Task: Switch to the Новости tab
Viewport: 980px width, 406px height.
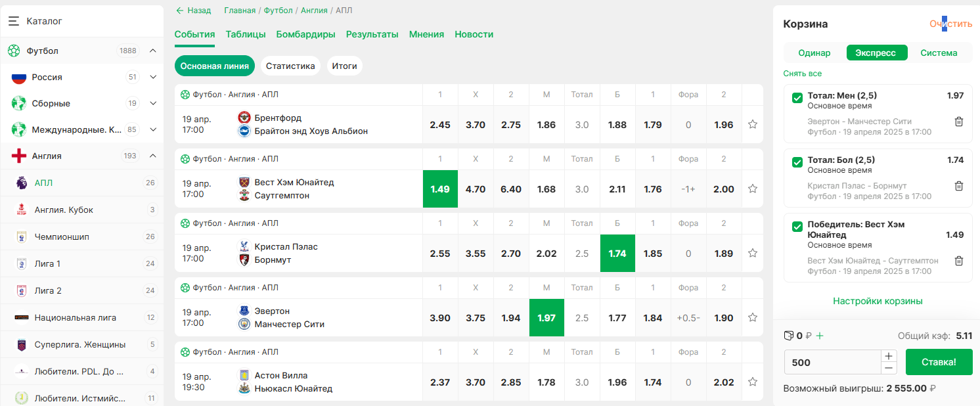Action: (474, 34)
